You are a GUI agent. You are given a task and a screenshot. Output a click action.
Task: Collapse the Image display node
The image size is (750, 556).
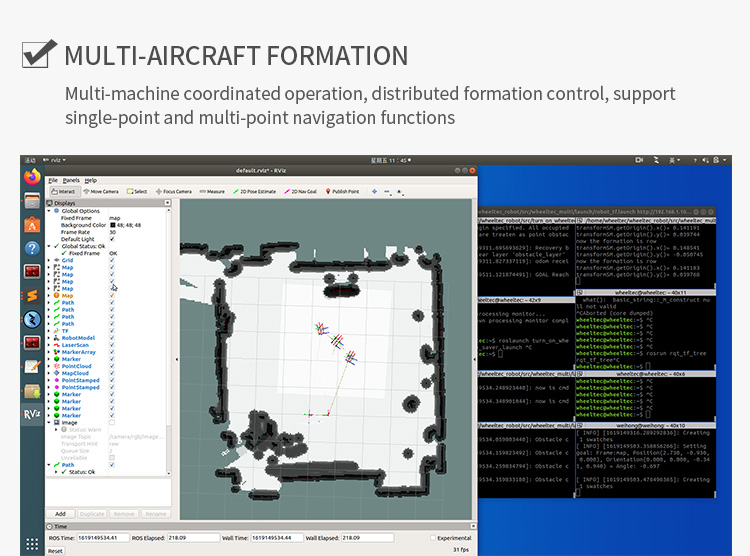pos(51,422)
